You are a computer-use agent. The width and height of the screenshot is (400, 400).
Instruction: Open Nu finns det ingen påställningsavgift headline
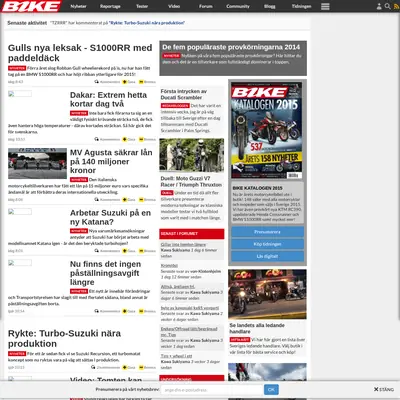105,273
